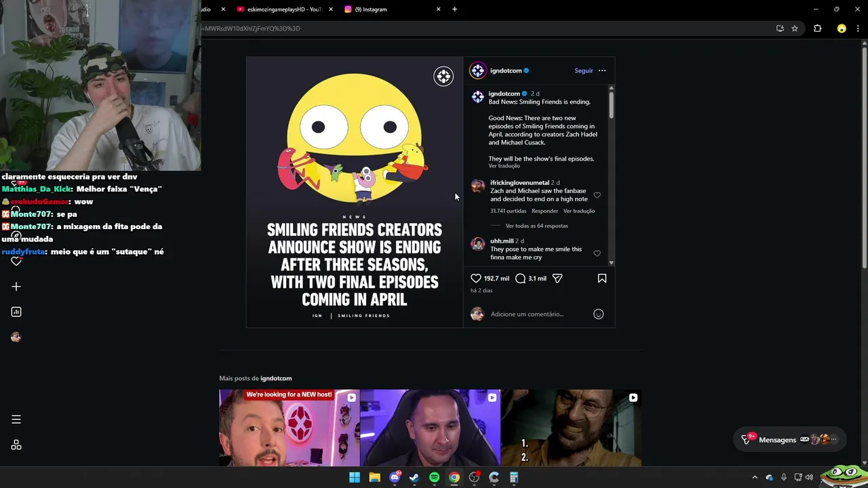Open Instagram notifications heart in sidebar

click(16, 262)
